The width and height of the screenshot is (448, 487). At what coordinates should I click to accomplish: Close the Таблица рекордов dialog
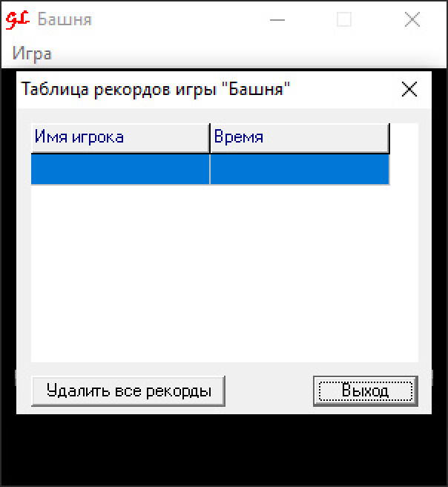[x=409, y=90]
